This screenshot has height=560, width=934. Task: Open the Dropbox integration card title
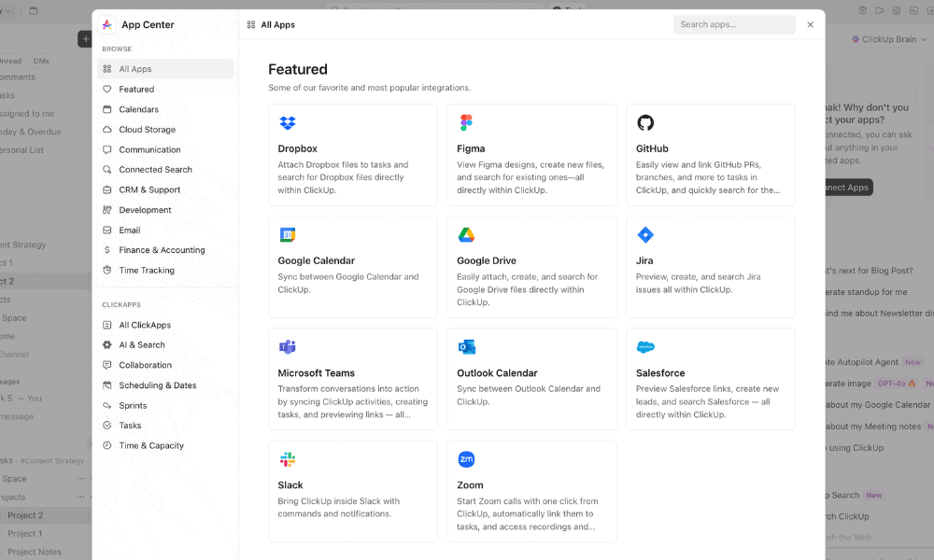pyautogui.click(x=297, y=148)
